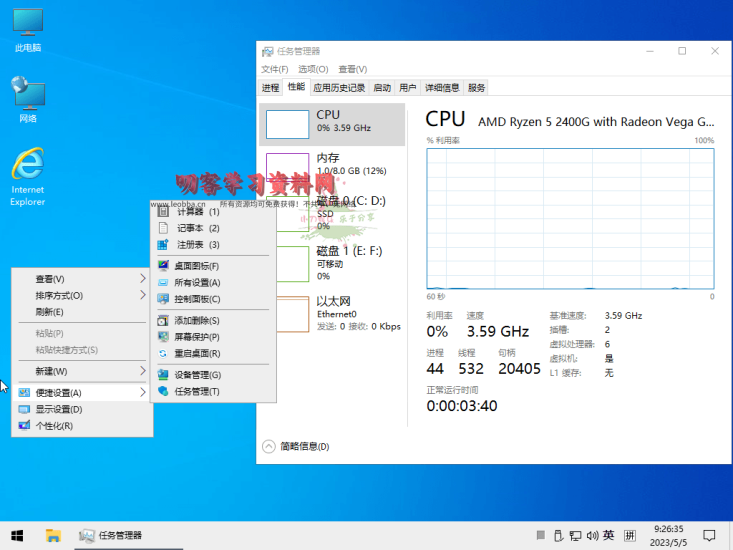Open the 查看(V) menu in Task Manager

(352, 69)
